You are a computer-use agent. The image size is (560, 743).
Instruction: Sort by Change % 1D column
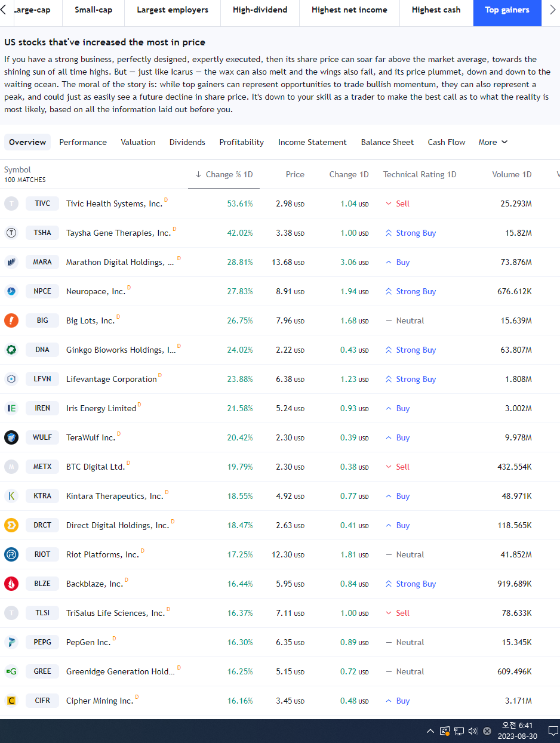point(224,174)
